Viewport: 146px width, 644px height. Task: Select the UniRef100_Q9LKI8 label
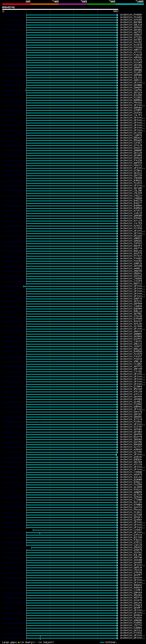[131, 25]
